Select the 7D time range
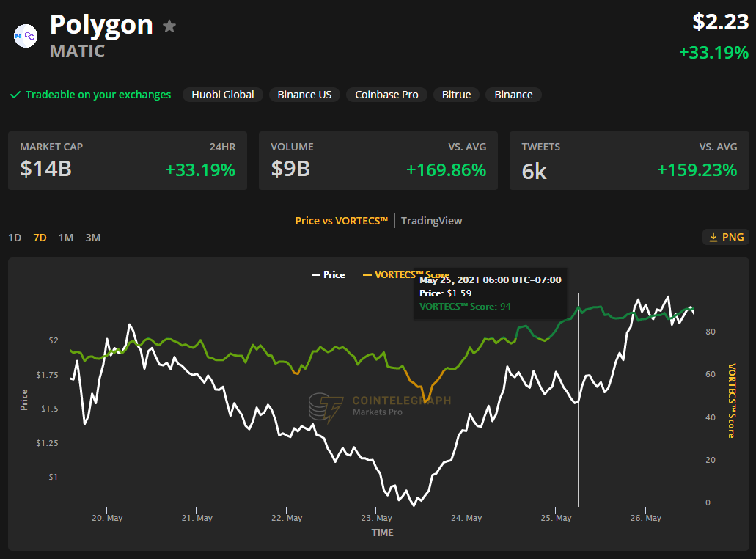Viewport: 756px width, 559px height. click(x=40, y=238)
